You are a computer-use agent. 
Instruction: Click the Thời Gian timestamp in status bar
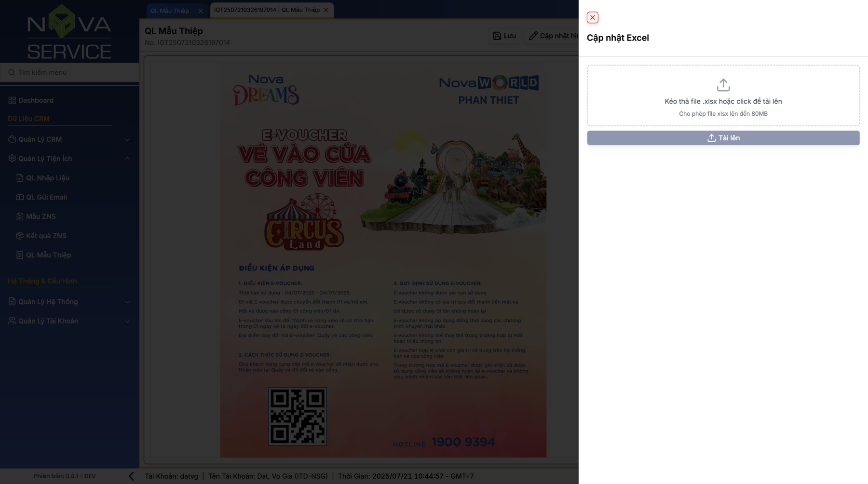click(406, 476)
